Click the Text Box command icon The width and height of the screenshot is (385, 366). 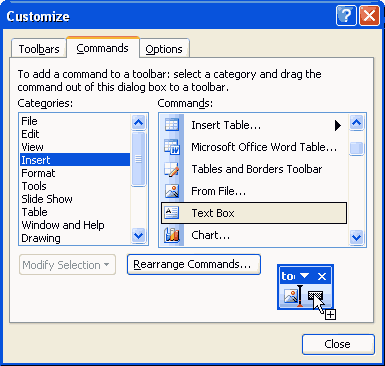tap(172, 213)
